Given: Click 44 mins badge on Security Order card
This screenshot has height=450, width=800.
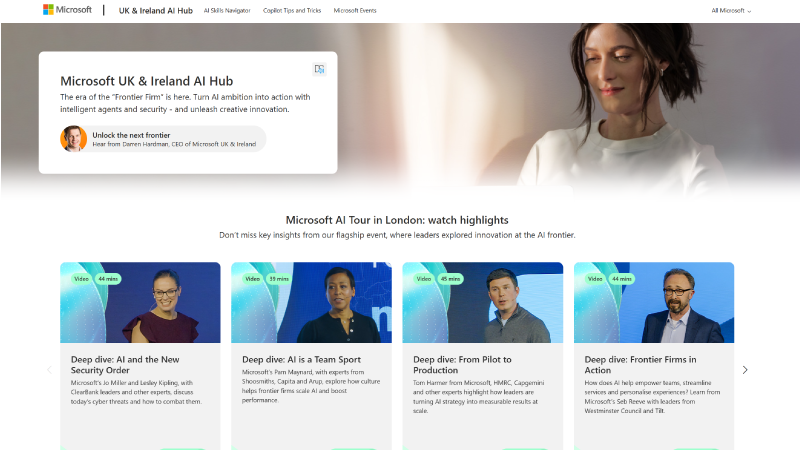Looking at the screenshot, I should coord(108,279).
